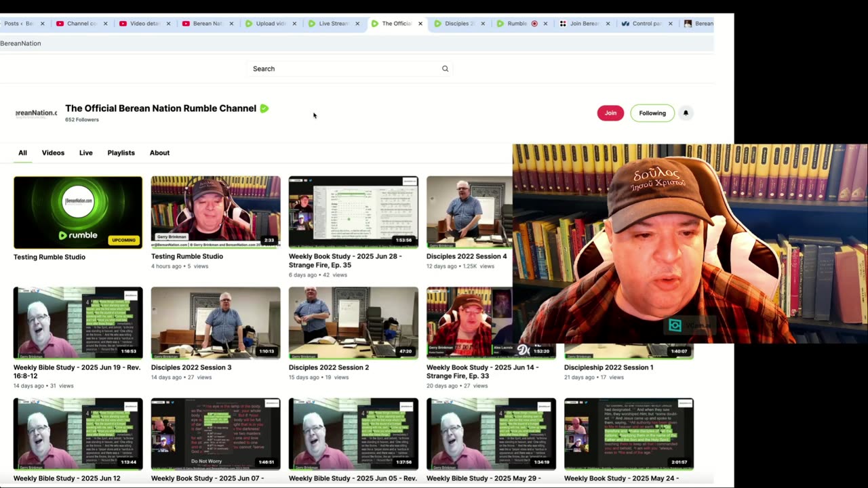Click the recording indicator on Rumble tab
Image resolution: width=868 pixels, height=488 pixels.
534,24
